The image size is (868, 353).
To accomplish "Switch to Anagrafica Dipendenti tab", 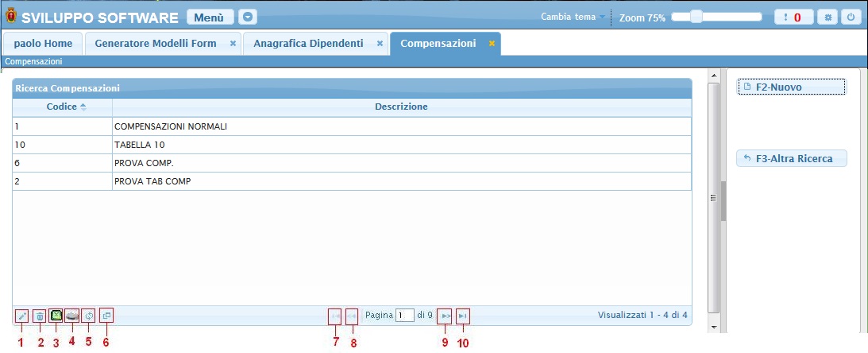I will (308, 43).
